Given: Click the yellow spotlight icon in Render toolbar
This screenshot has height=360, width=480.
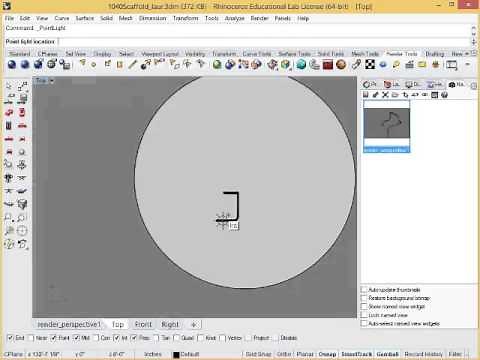Looking at the screenshot, I should [x=83, y=63].
